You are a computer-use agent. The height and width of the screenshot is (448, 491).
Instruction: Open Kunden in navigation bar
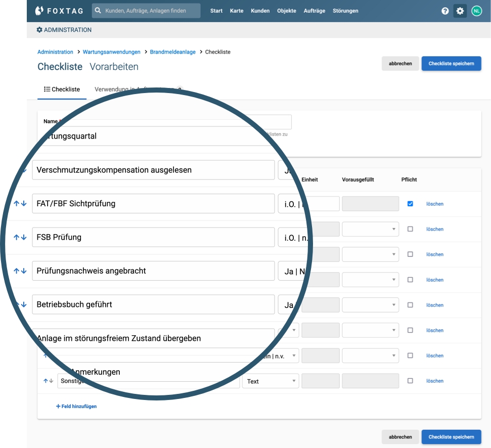pyautogui.click(x=260, y=11)
